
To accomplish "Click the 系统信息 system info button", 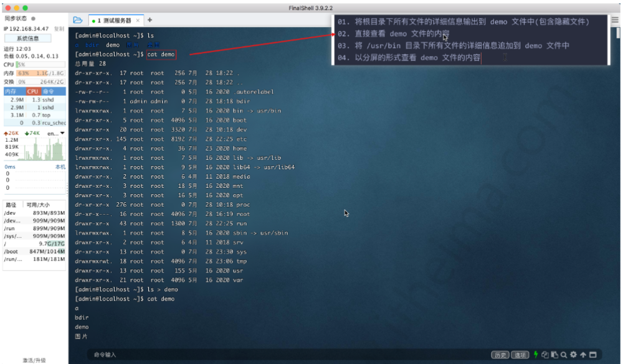I will (28, 38).
